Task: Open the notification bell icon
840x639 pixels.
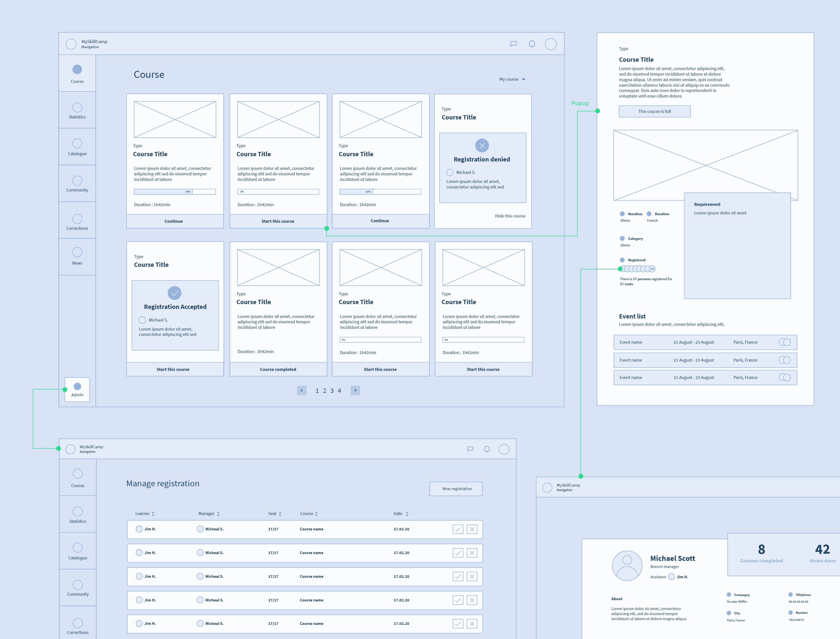Action: 532,44
